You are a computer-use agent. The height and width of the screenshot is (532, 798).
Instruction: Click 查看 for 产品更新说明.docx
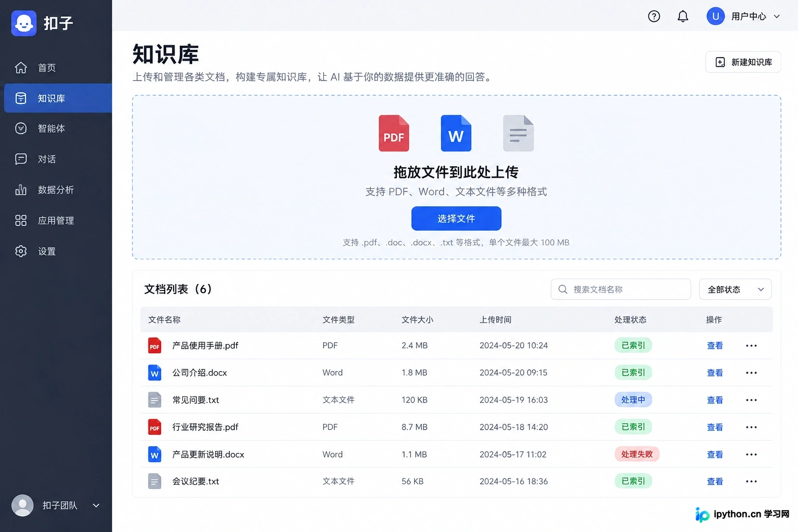click(x=715, y=454)
